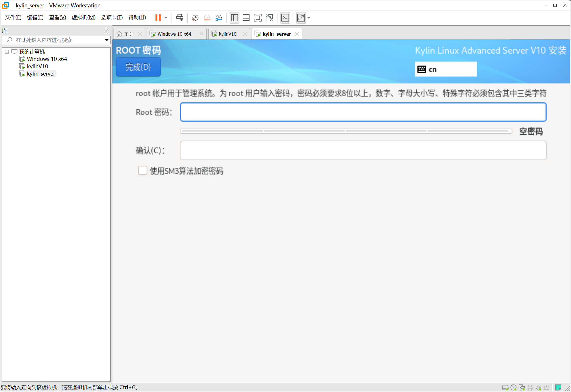Click the Root密码 input field
571x392 pixels.
(363, 112)
